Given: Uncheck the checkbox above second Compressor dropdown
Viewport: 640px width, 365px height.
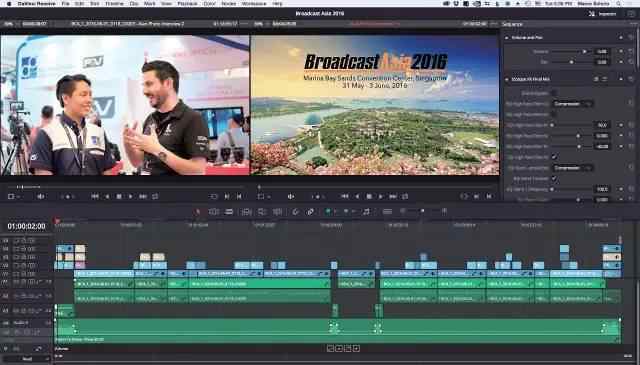Looking at the screenshot, I should (554, 157).
